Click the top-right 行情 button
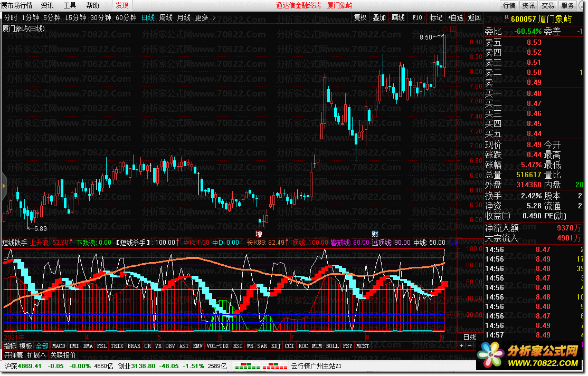The image size is (588, 376). coord(509,5)
